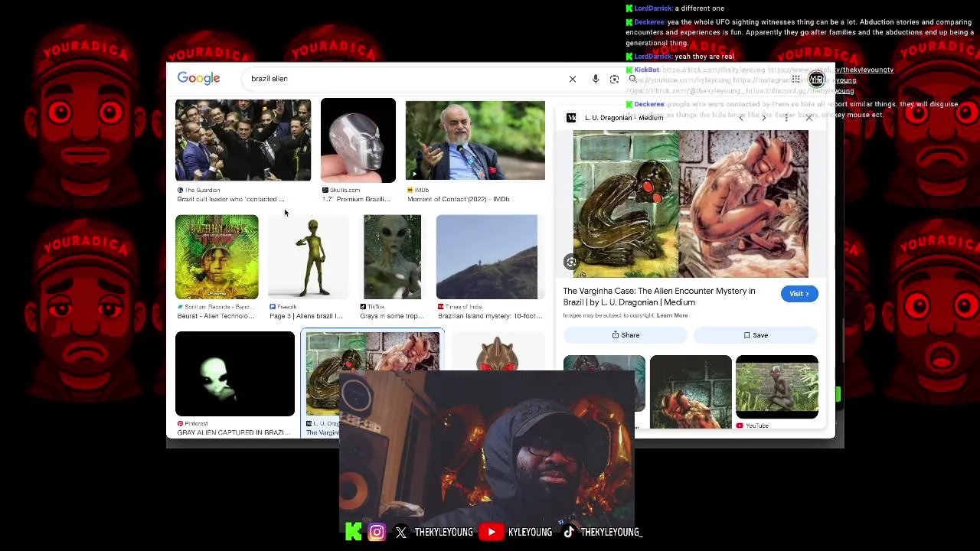
Task: Click the YouTube icon in overlay
Action: (492, 532)
